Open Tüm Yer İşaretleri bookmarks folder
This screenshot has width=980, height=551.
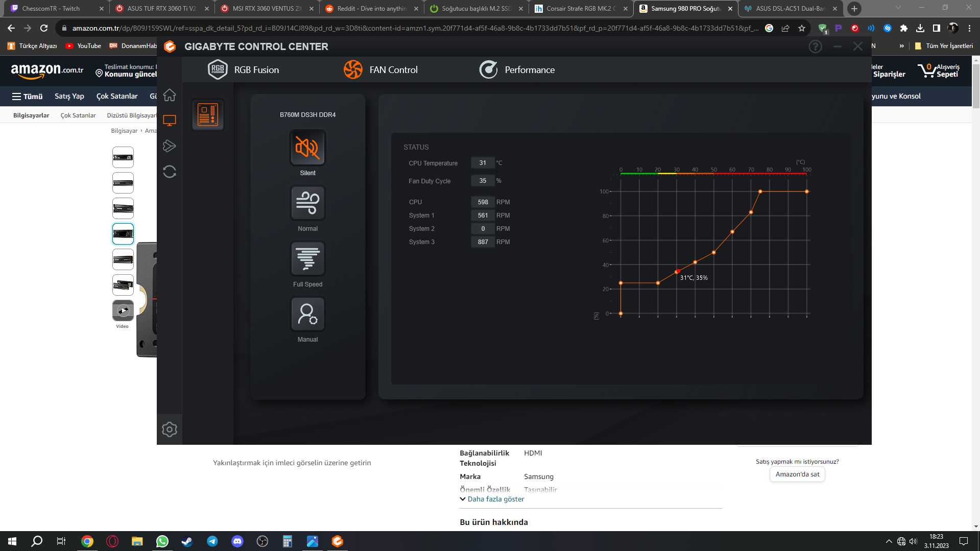pyautogui.click(x=944, y=46)
